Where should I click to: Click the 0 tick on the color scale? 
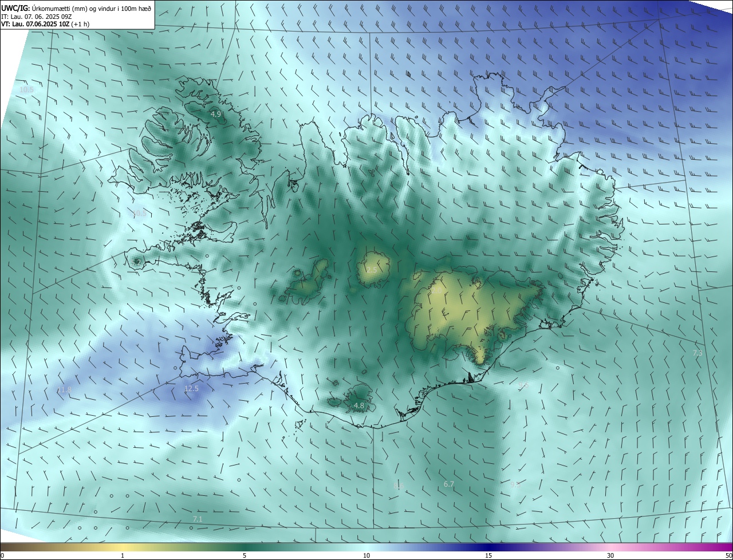[x=2, y=556]
